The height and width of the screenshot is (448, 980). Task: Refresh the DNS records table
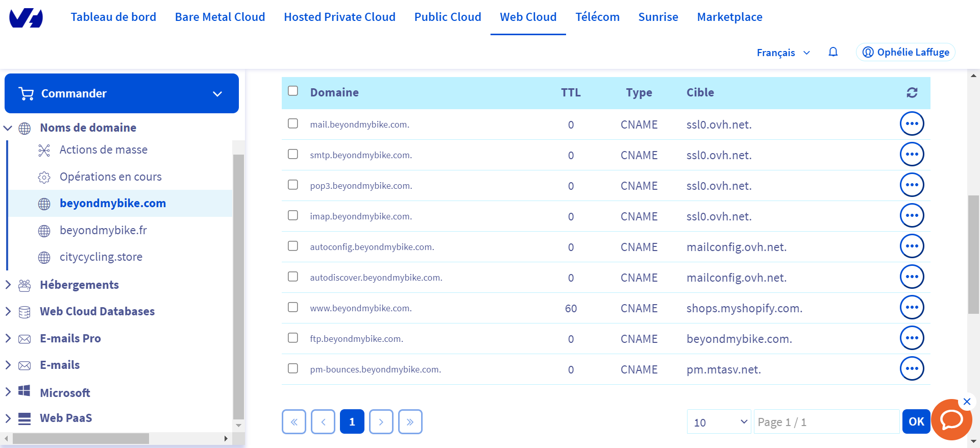tap(912, 92)
